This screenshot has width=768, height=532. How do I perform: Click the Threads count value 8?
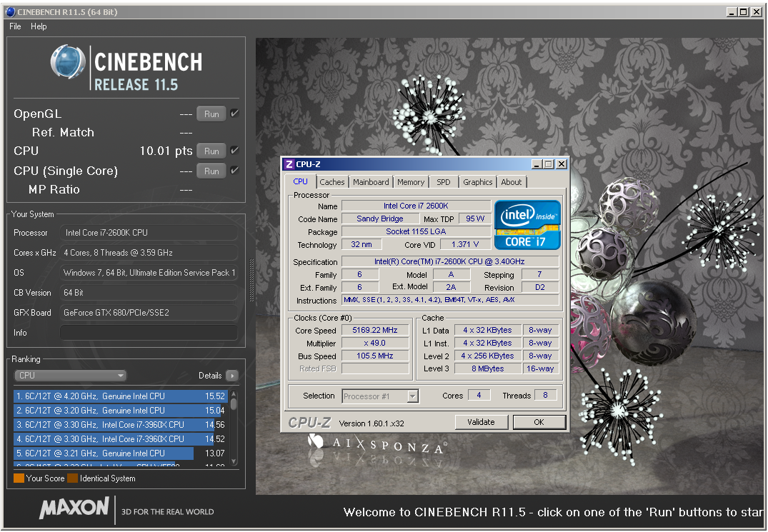(545, 395)
